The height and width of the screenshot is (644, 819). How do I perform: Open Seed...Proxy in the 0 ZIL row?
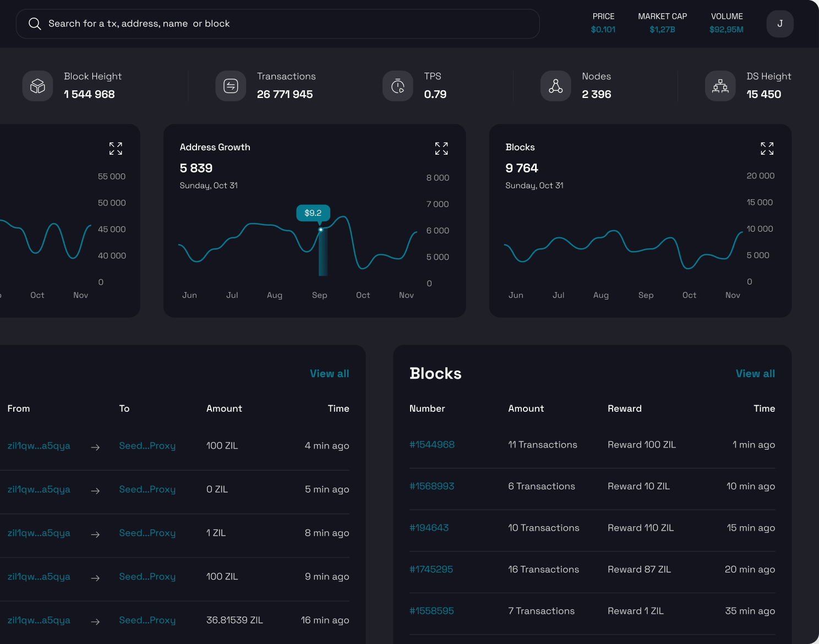pyautogui.click(x=148, y=489)
